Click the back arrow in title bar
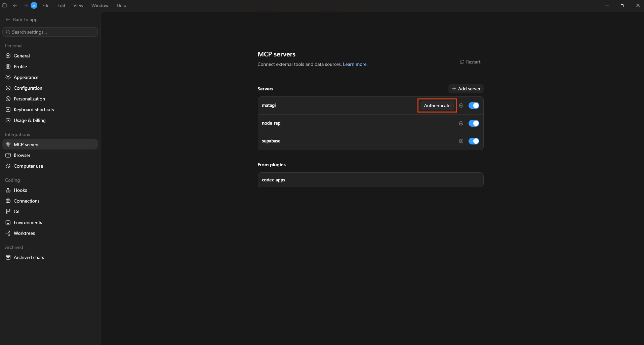Image resolution: width=644 pixels, height=345 pixels. 15,5
